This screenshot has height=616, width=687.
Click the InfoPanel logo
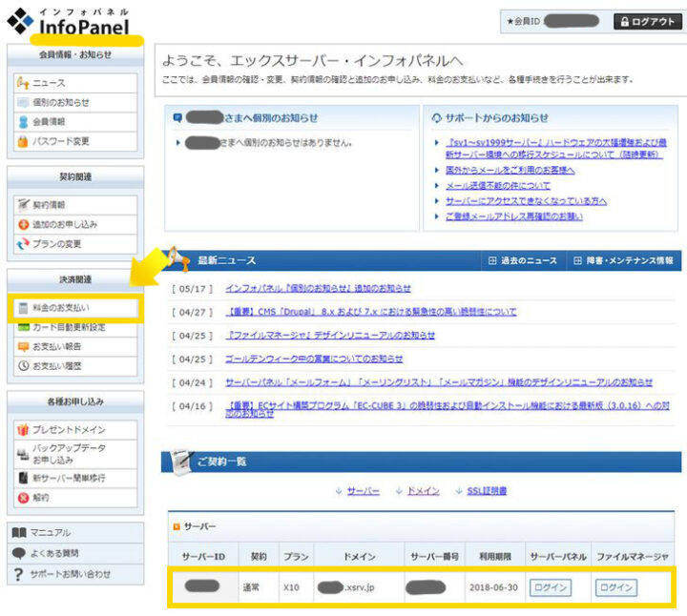click(x=69, y=22)
